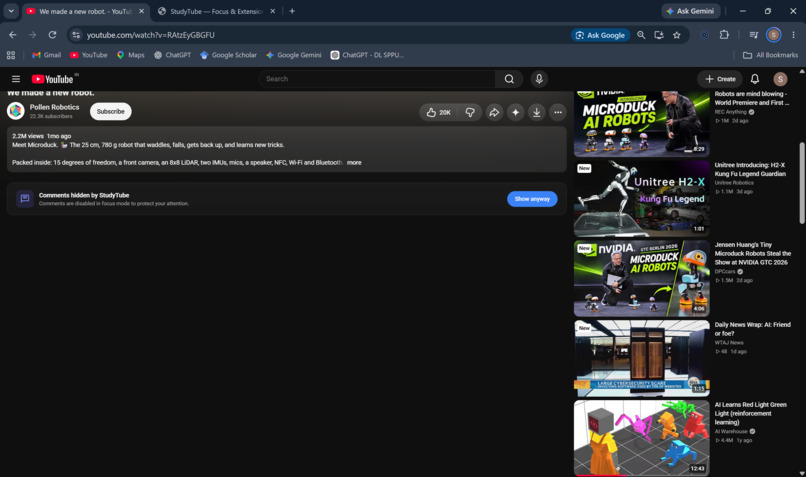
Task: Click the YouTube search magnifier button
Action: click(509, 79)
